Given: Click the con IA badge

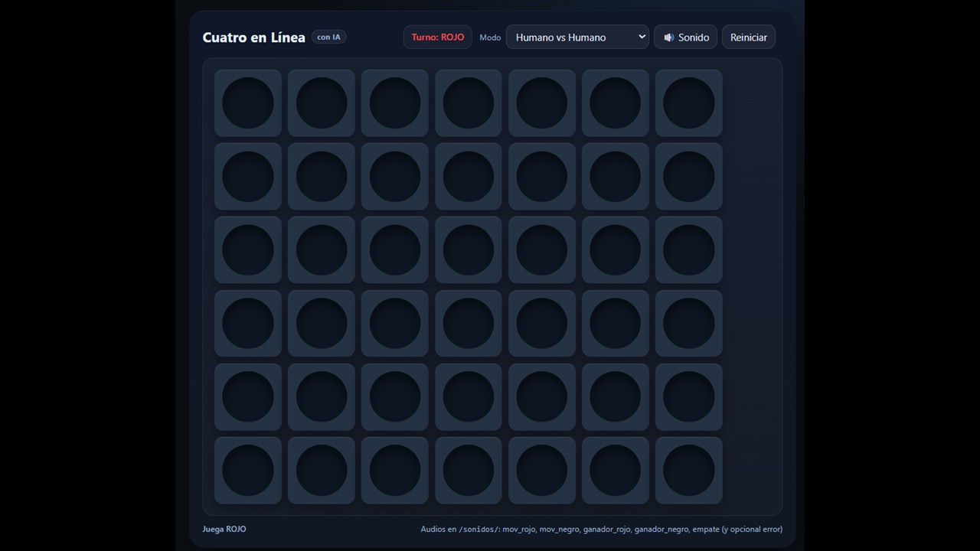Looking at the screenshot, I should [x=328, y=37].
